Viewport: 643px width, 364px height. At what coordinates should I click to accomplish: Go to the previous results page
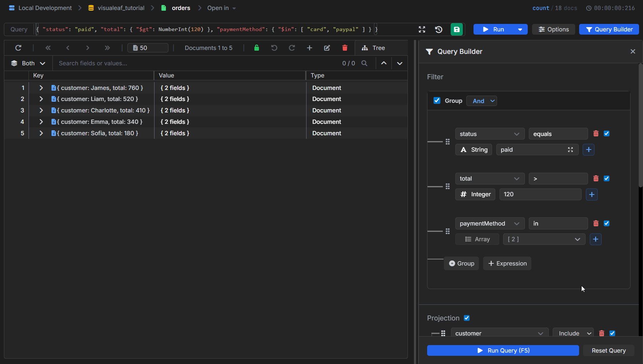pyautogui.click(x=68, y=48)
